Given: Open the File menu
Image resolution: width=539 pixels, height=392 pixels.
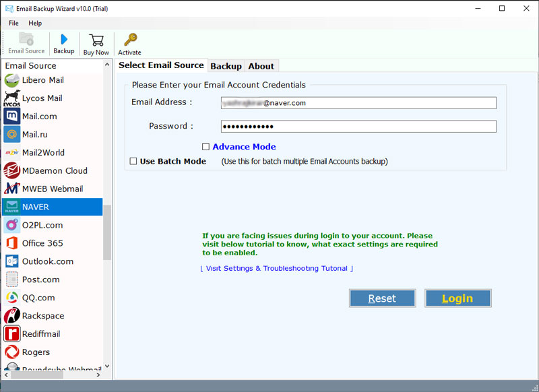Looking at the screenshot, I should pos(13,23).
